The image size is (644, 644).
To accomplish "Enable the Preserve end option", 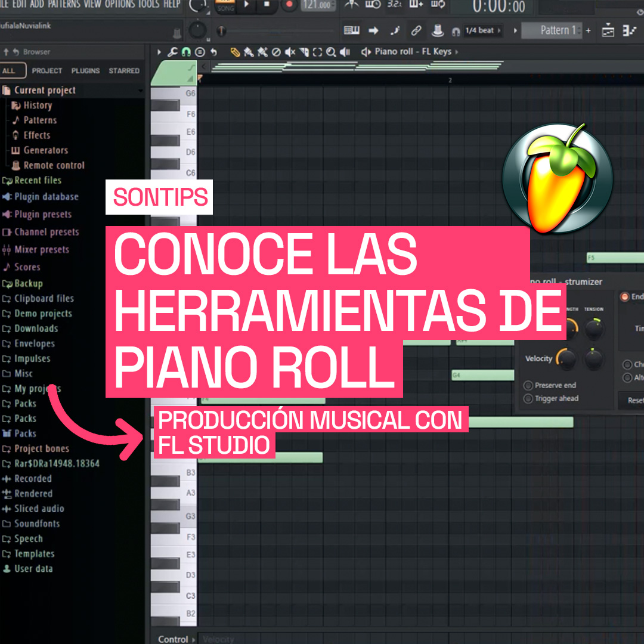I will [528, 386].
